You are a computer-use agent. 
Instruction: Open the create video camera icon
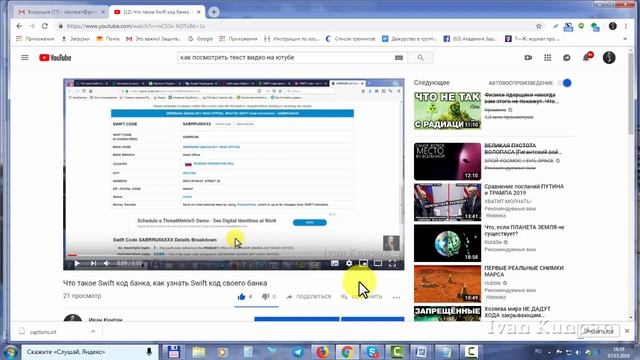[528, 58]
